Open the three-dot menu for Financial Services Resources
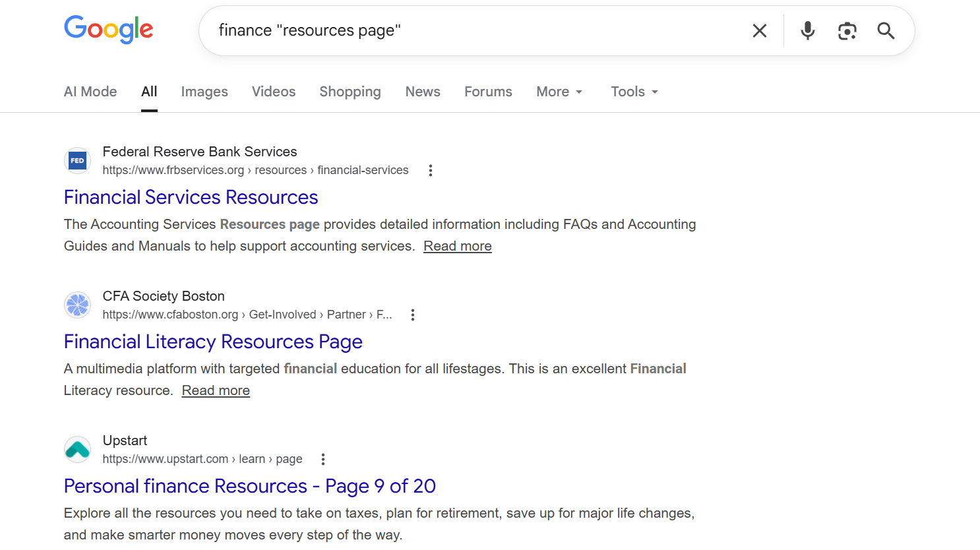Image resolution: width=980 pixels, height=550 pixels. pyautogui.click(x=430, y=170)
